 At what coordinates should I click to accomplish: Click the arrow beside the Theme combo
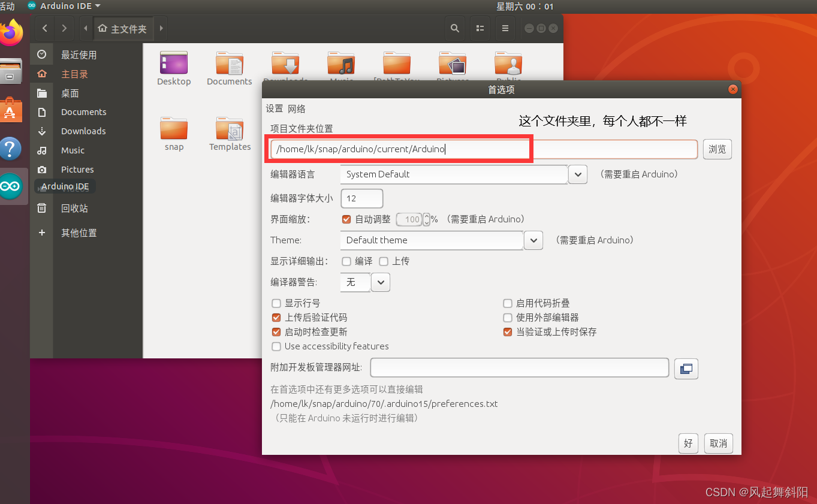(533, 240)
